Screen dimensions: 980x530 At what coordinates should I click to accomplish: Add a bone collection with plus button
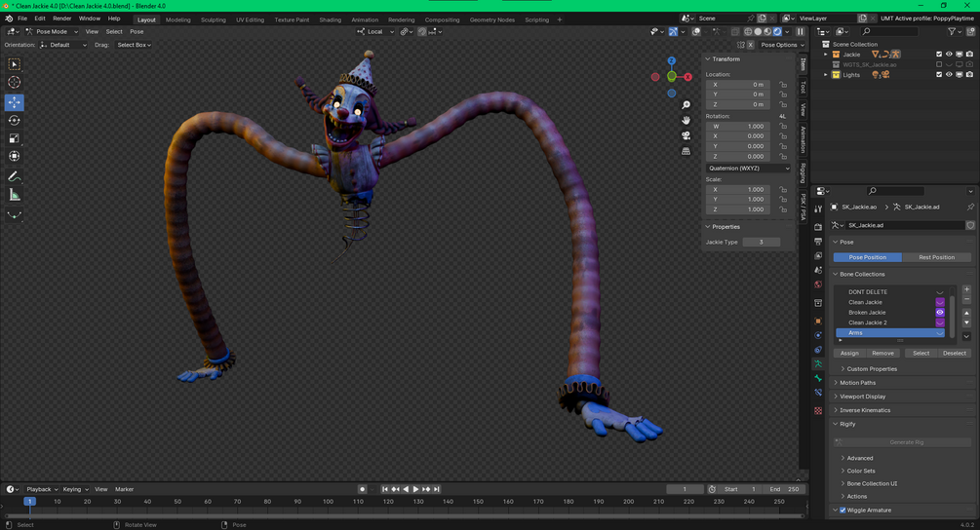click(x=966, y=289)
